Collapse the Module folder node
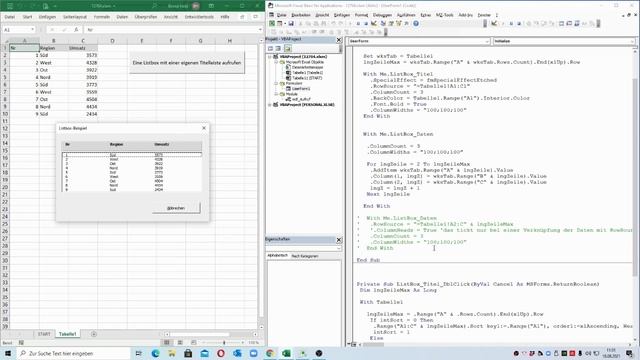The image size is (640, 360). tap(276, 94)
